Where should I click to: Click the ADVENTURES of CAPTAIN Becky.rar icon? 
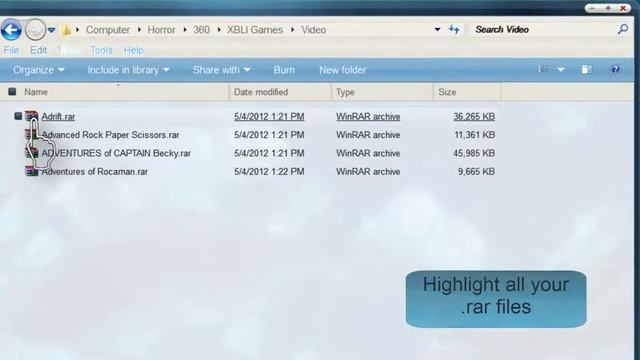(x=31, y=153)
